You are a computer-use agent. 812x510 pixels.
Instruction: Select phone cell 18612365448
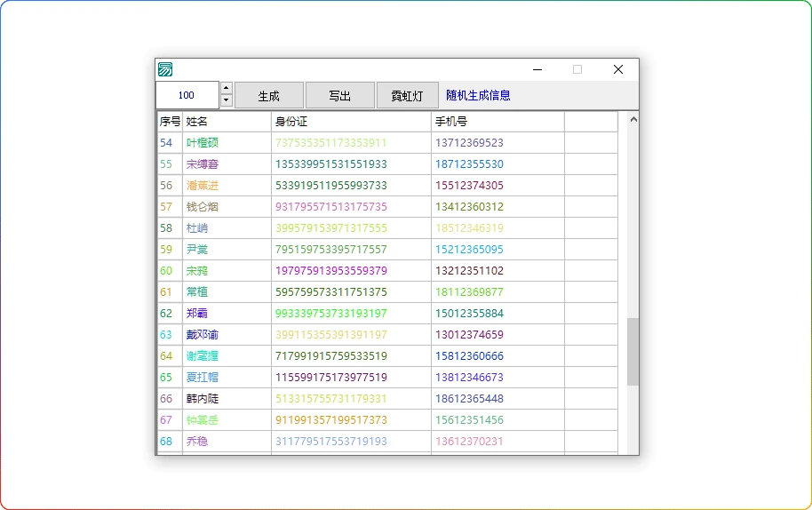498,399
